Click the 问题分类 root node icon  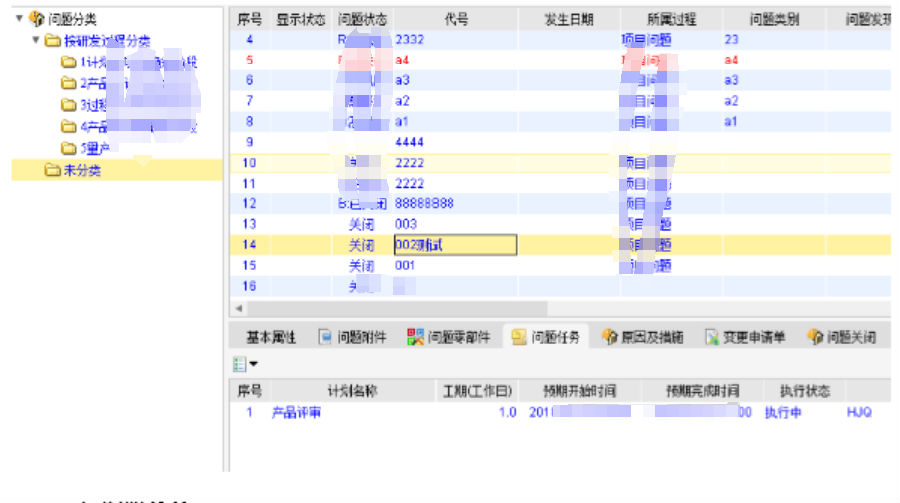(37, 18)
